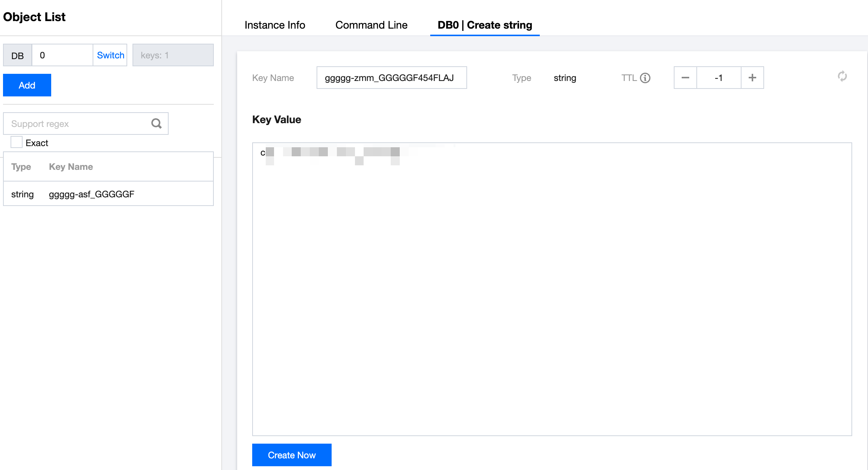Image resolution: width=868 pixels, height=470 pixels.
Task: Focus the DB number input field
Action: 62,55
